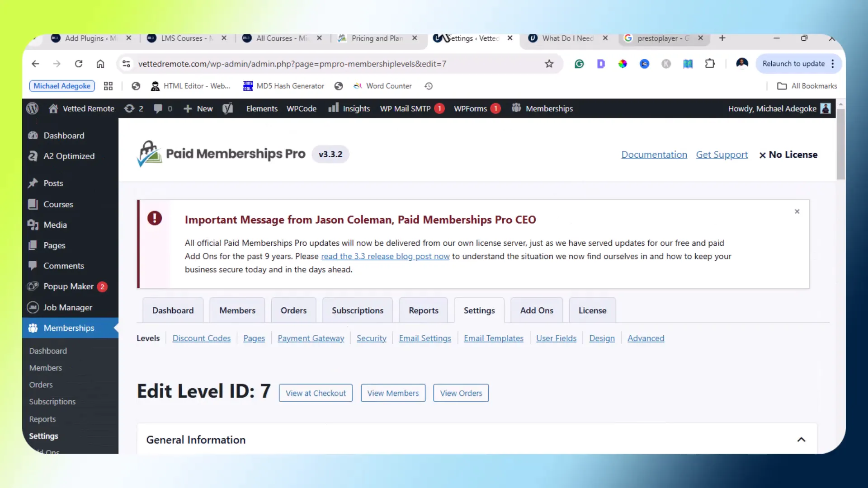The image size is (868, 488).
Task: Reload the current page
Action: (x=79, y=64)
